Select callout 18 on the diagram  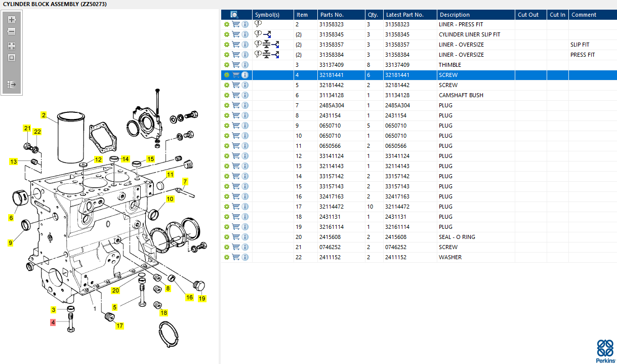(x=163, y=313)
